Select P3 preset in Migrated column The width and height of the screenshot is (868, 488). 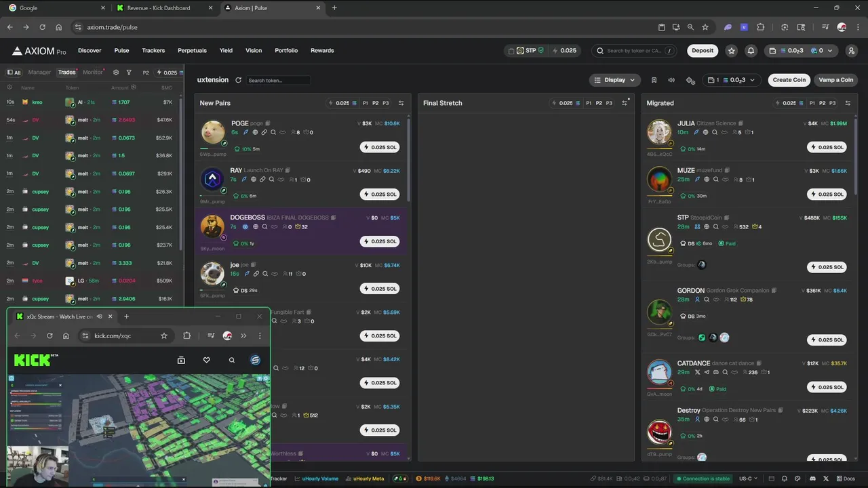point(833,103)
